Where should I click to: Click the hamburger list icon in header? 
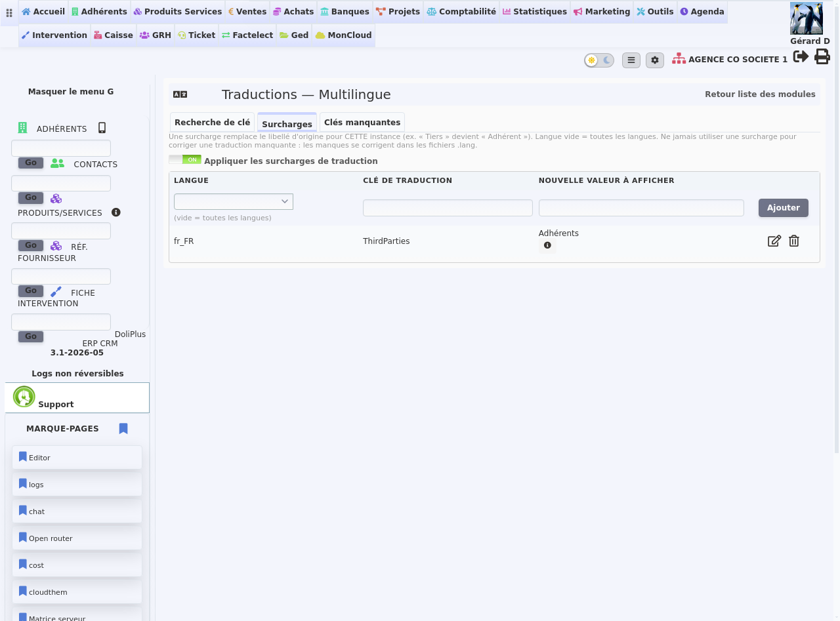631,60
